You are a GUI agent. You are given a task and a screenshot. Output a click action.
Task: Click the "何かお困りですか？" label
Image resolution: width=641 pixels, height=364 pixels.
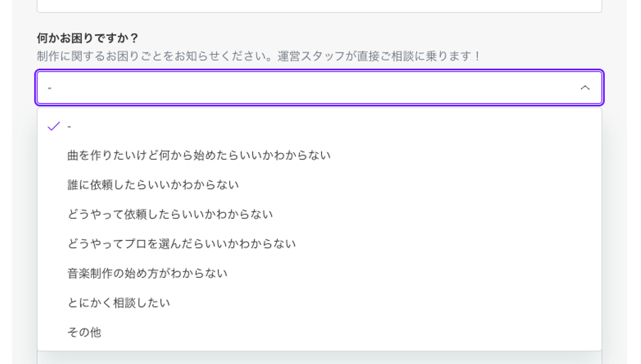pos(88,38)
